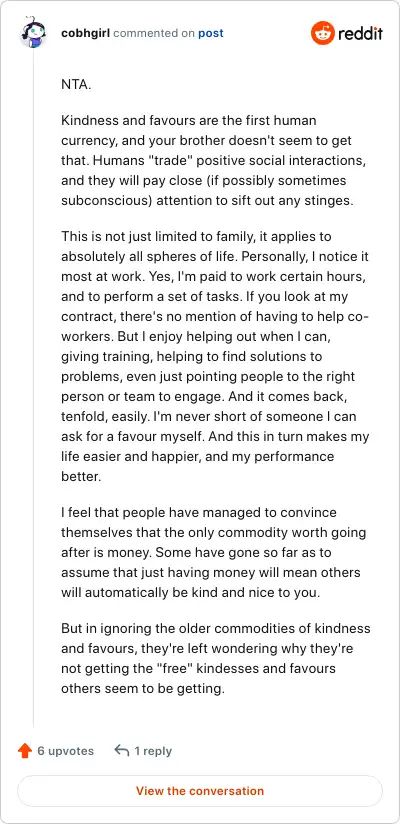The image size is (400, 824).
Task: Open the blue "post" link
Action: 211,33
